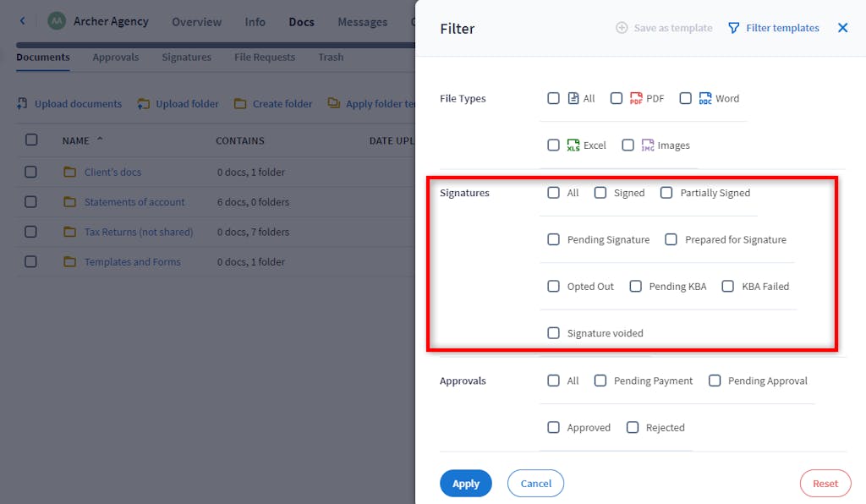Click the funnel icon for Filter templates
This screenshot has width=866, height=504.
pos(733,28)
